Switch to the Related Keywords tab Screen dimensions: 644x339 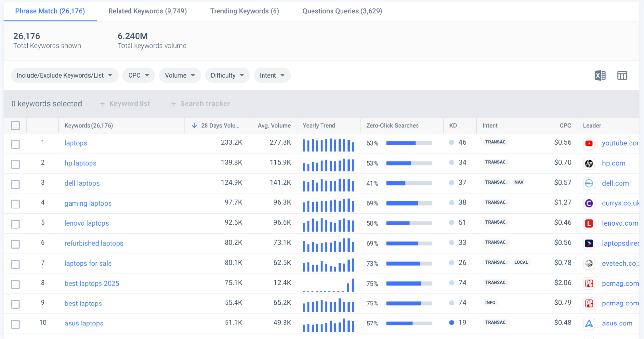[x=148, y=11]
